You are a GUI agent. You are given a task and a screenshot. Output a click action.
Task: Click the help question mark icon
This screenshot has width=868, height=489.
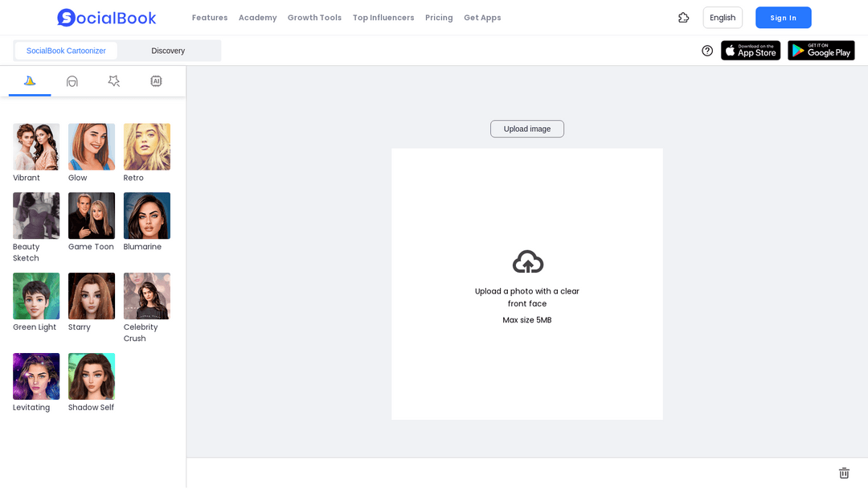point(706,50)
